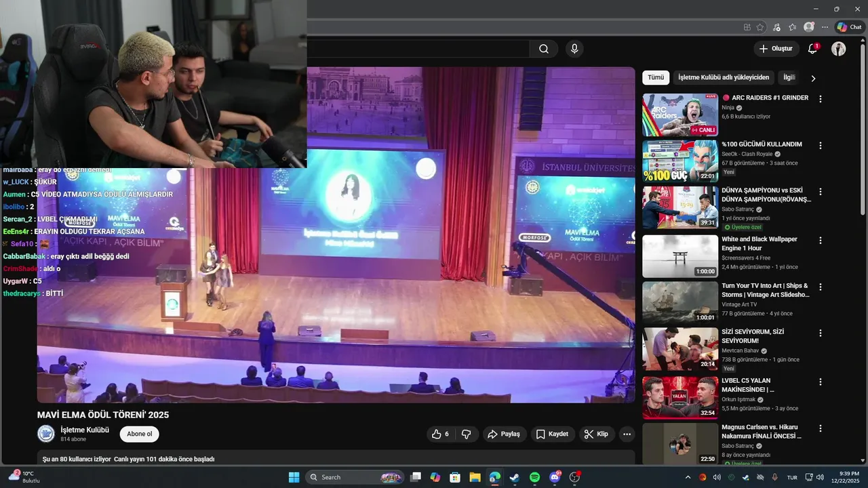Open the İşletme Kulübü channel name link
This screenshot has width=868, height=488.
point(85,430)
